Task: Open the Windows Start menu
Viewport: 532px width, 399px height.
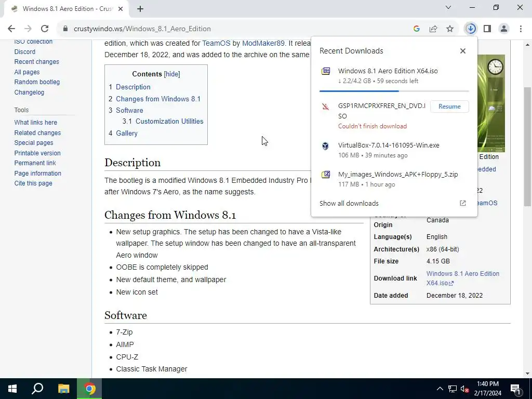Action: pos(12,389)
